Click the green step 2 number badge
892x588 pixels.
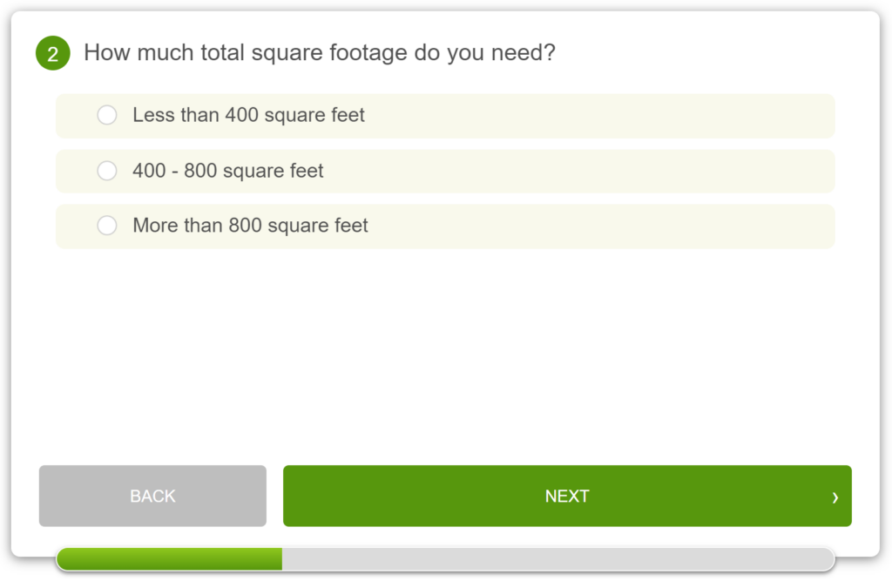(53, 53)
